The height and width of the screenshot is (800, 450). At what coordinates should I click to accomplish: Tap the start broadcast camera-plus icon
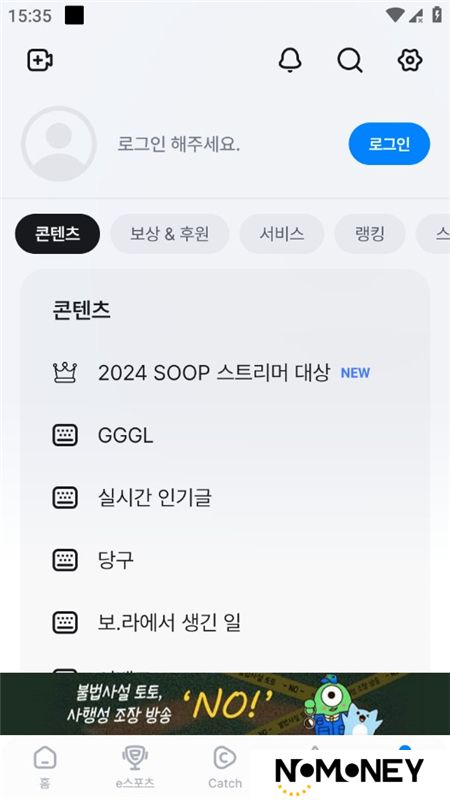point(40,60)
